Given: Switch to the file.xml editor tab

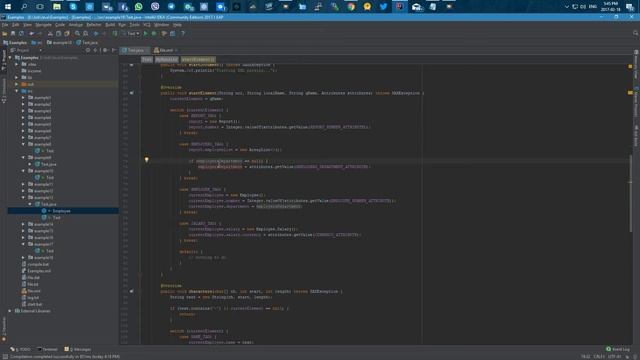Looking at the screenshot, I should tap(166, 50).
